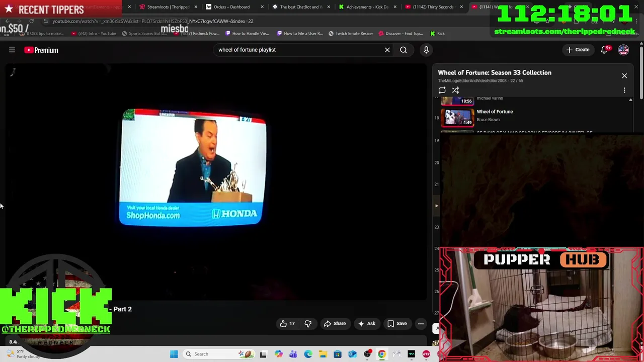The width and height of the screenshot is (644, 362).
Task: Dislike this video
Action: tap(308, 324)
